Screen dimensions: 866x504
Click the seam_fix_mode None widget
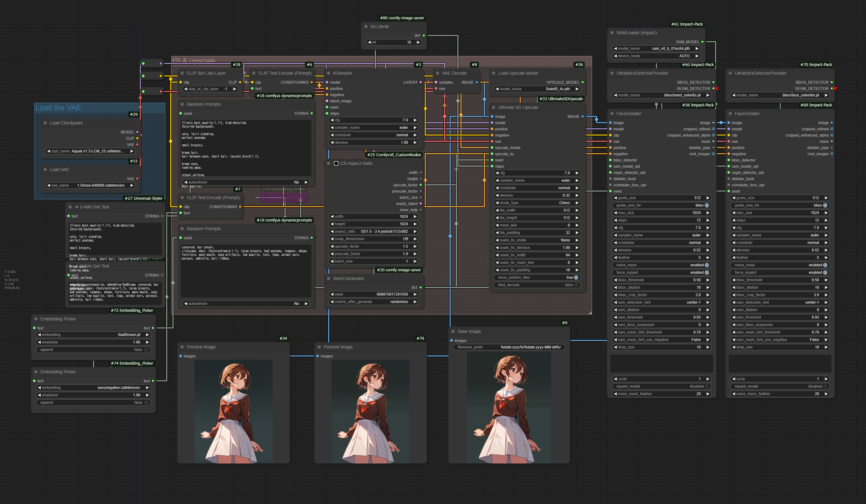(537, 240)
